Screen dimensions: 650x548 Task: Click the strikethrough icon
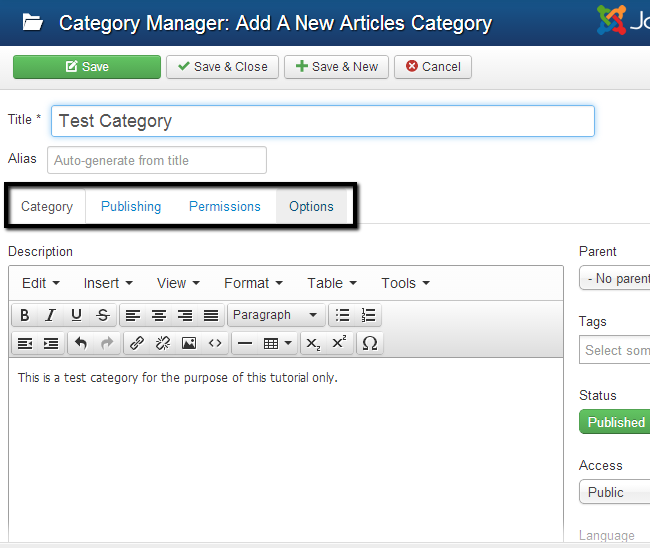[x=103, y=315]
